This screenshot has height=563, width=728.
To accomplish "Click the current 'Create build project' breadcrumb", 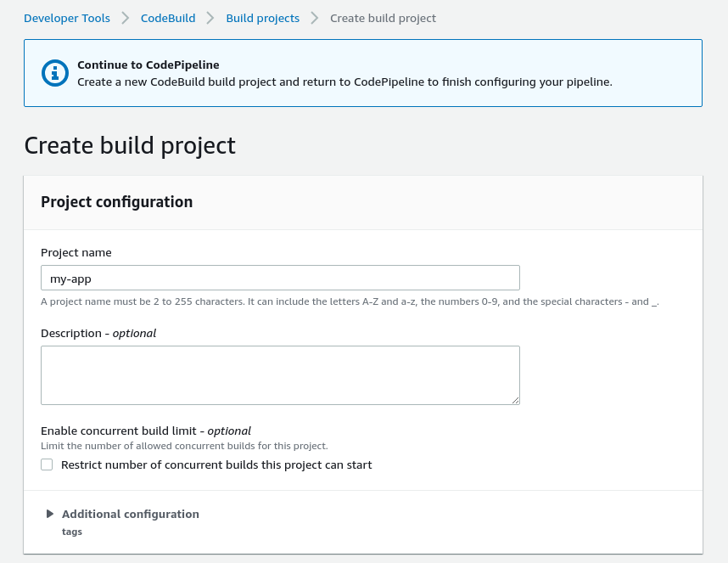I will [383, 18].
